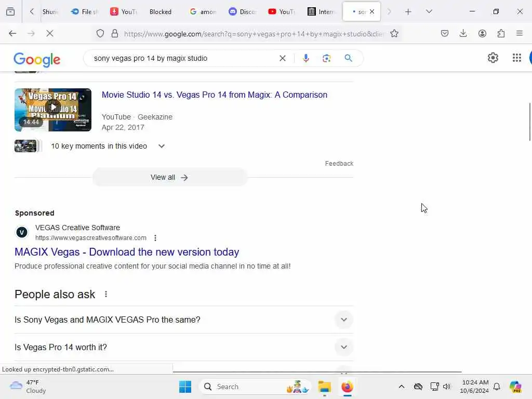The height and width of the screenshot is (399, 532).
Task: Switch to the File sharing tab
Action: (84, 11)
